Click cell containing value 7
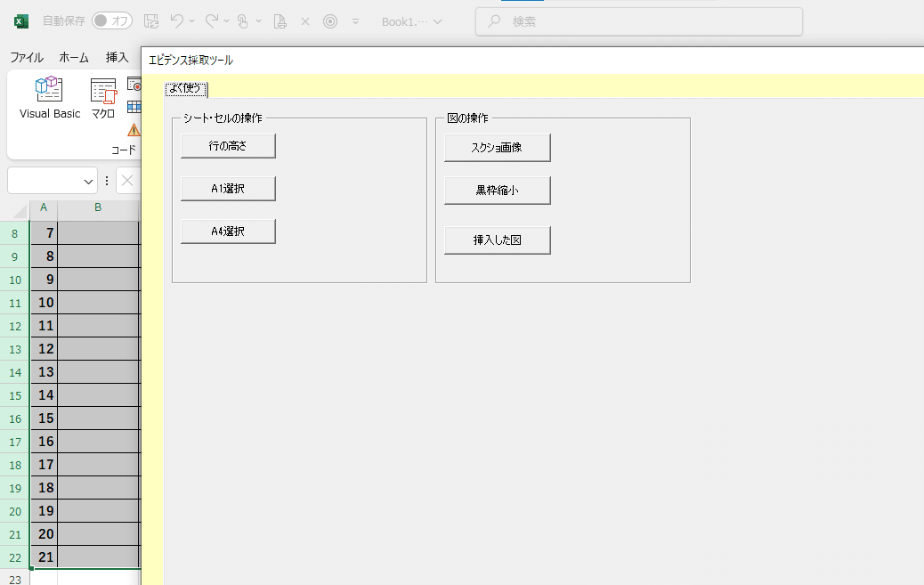The image size is (924, 585). point(45,233)
